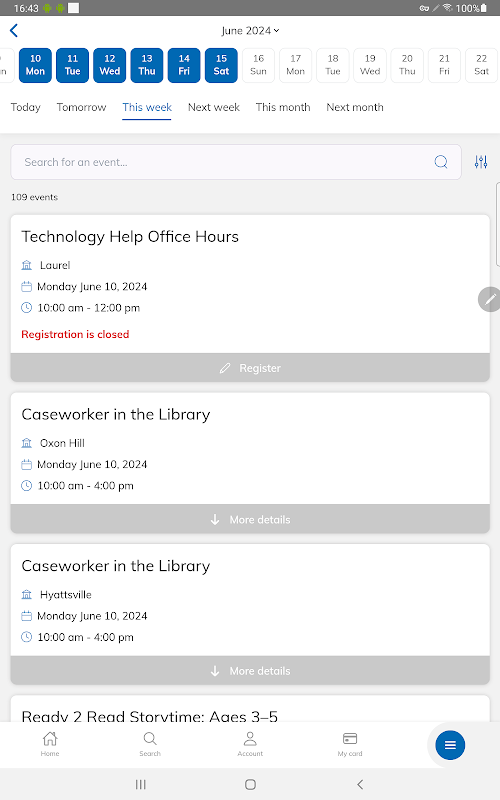Open the blue hamburger menu button
500x800 pixels.
click(x=450, y=745)
